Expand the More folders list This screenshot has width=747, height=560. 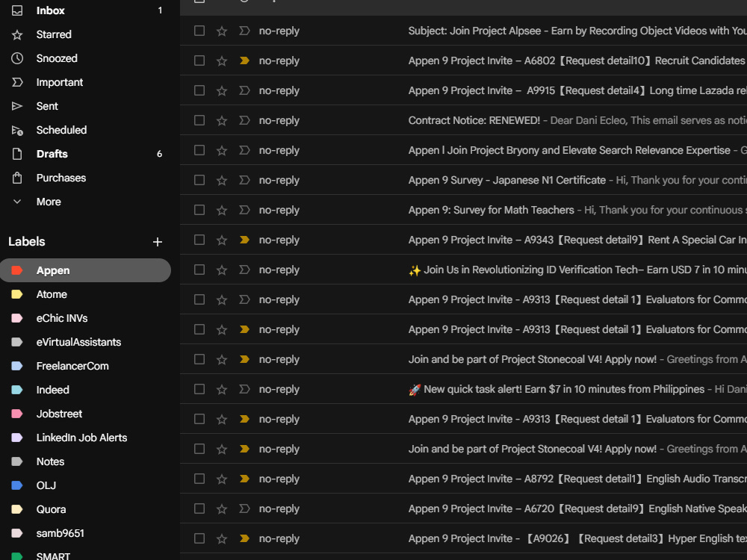pos(85,202)
